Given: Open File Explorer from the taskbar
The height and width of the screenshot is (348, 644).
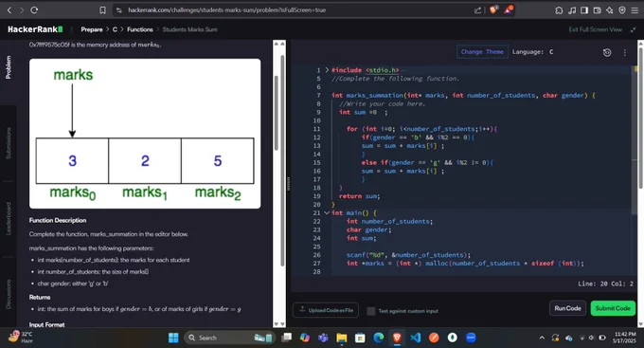Looking at the screenshot, I should [x=341, y=338].
